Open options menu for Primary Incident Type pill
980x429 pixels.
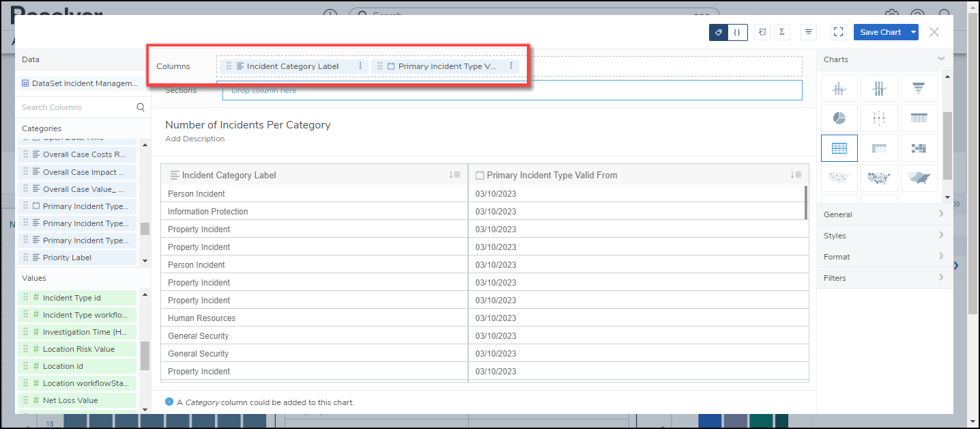pos(511,66)
